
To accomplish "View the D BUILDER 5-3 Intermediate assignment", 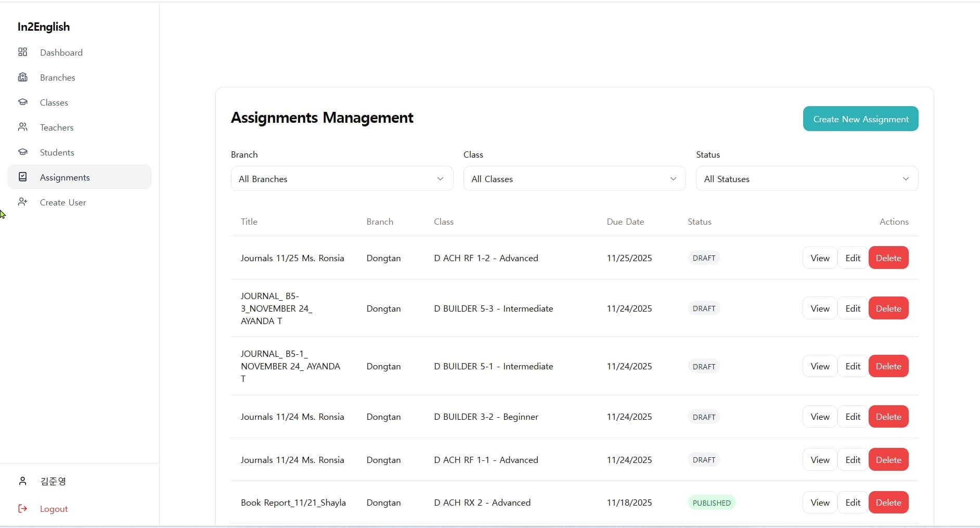I will [820, 308].
